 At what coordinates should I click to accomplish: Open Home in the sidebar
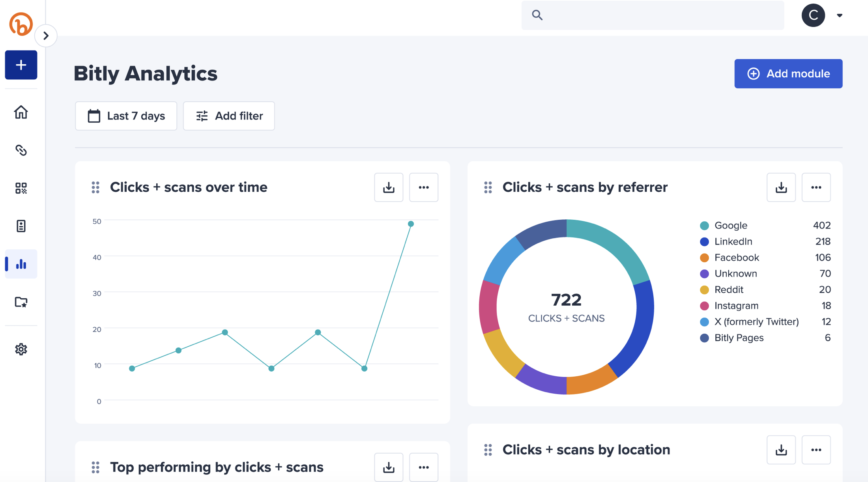point(21,112)
